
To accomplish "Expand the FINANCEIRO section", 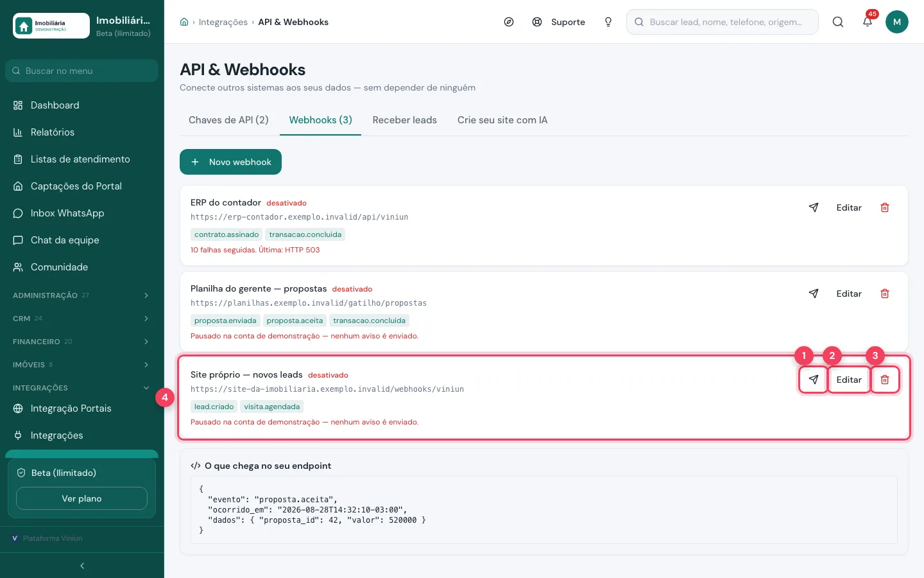I will tap(82, 342).
